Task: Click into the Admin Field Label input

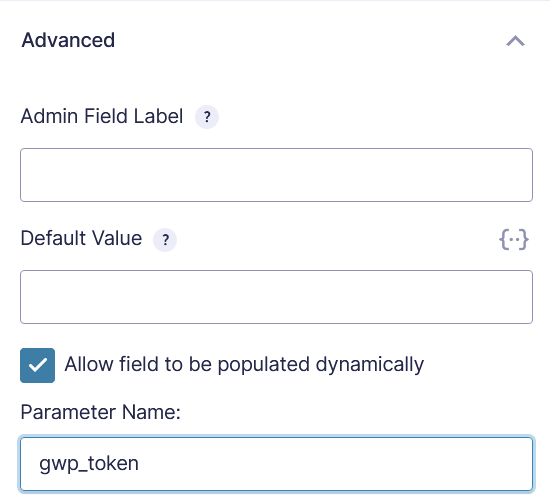Action: click(x=276, y=175)
